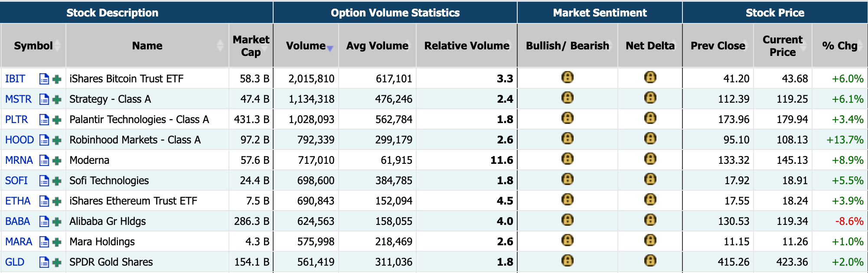
Task: Sort by the Name column header
Action: click(147, 45)
